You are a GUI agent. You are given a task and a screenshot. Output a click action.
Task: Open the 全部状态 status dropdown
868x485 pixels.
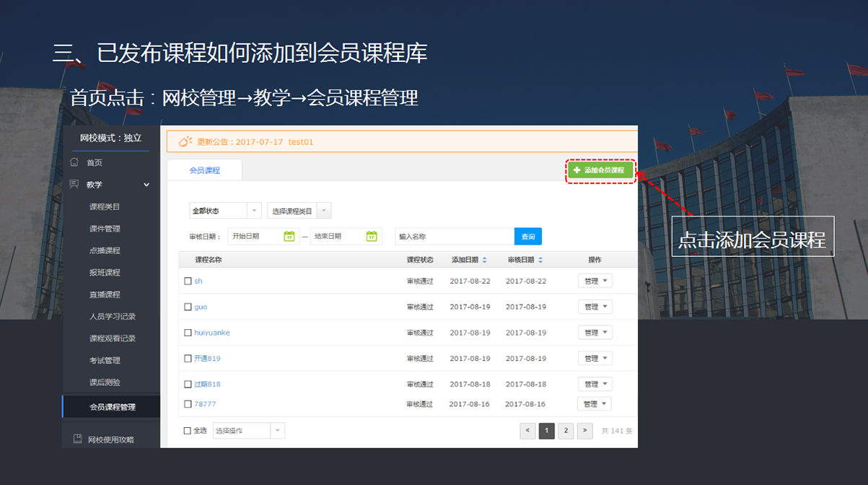tap(225, 211)
